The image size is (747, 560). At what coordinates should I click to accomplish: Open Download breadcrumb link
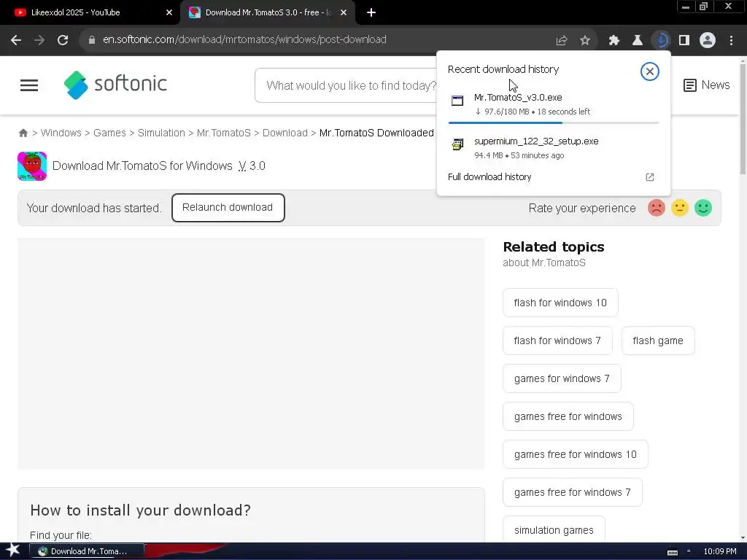285,133
